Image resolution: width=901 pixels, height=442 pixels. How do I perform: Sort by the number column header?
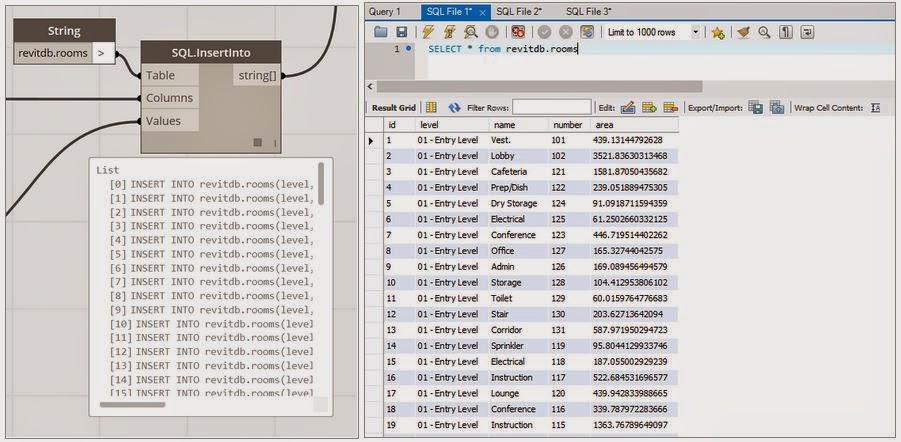pyautogui.click(x=568, y=125)
